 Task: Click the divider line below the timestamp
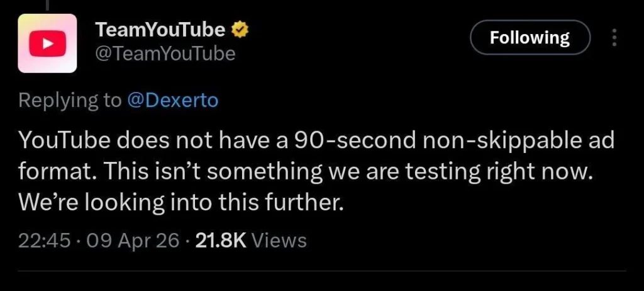tap(321, 271)
